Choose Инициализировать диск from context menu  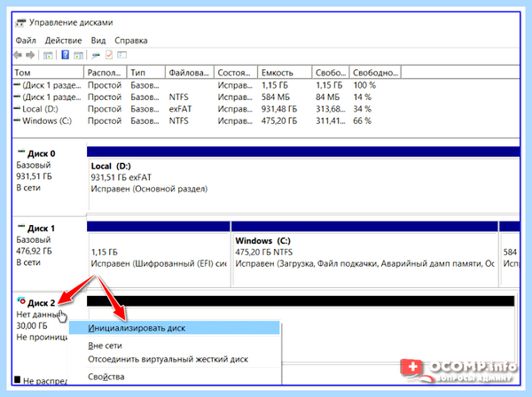pyautogui.click(x=174, y=328)
